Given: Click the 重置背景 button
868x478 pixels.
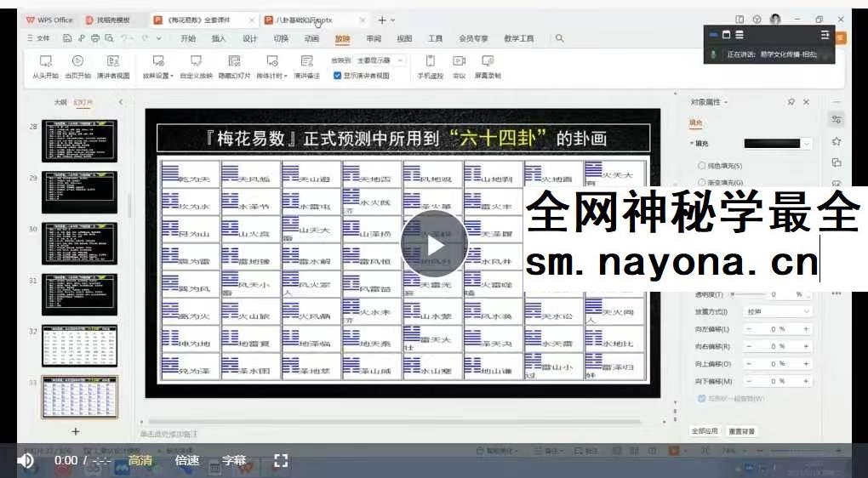Looking at the screenshot, I should tap(742, 431).
